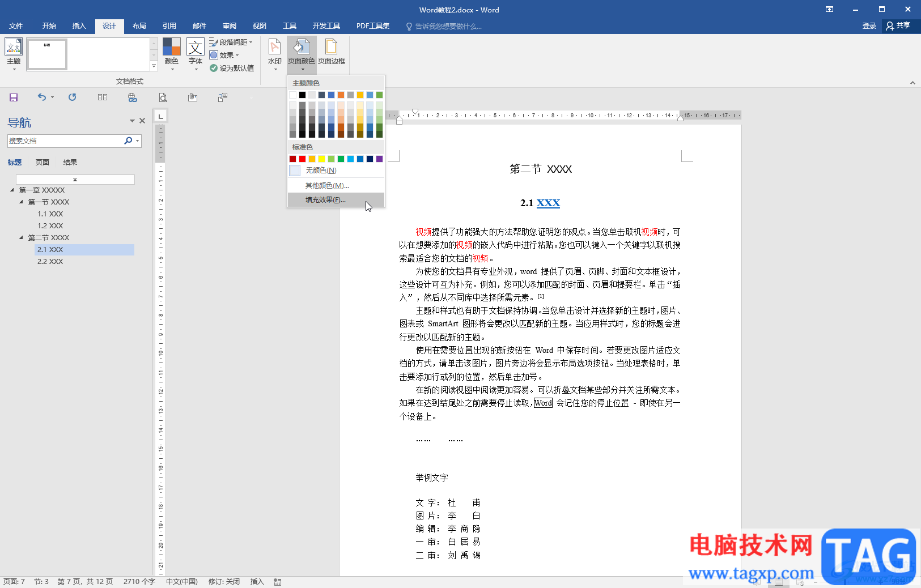Click the 页面颜色 page color button
The image size is (921, 588).
tap(301, 54)
